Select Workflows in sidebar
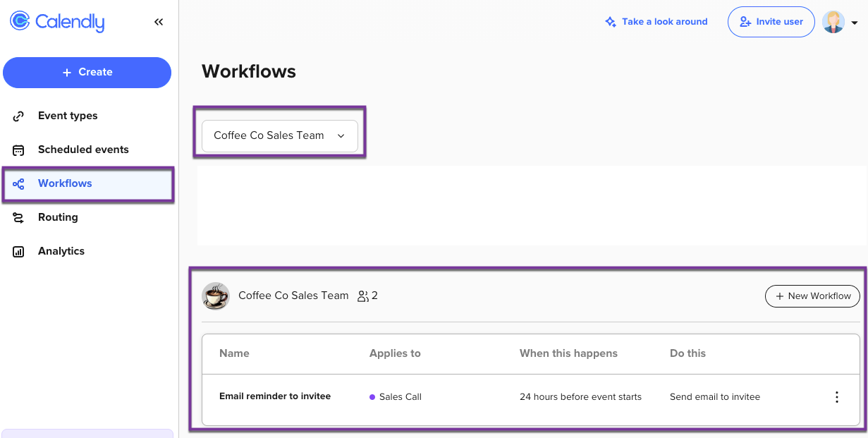This screenshot has height=438, width=868. coord(88,184)
